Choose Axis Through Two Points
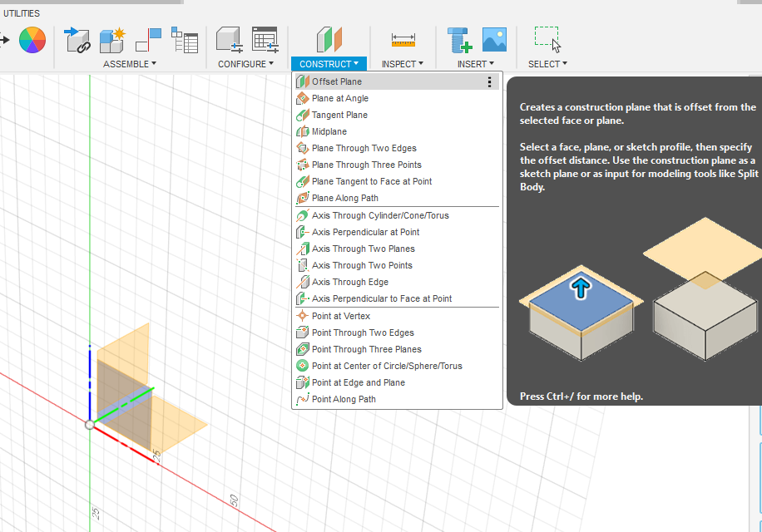The image size is (762, 532). pyautogui.click(x=362, y=265)
